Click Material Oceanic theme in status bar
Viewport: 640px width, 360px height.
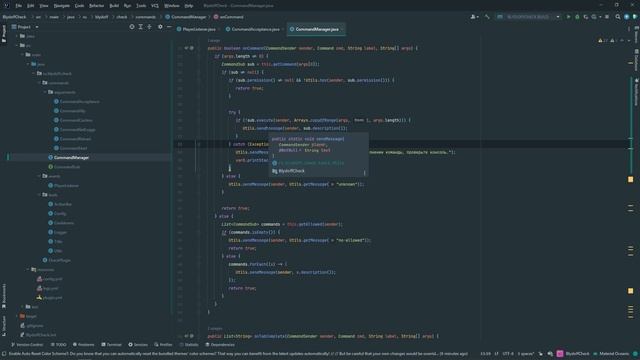click(x=613, y=354)
